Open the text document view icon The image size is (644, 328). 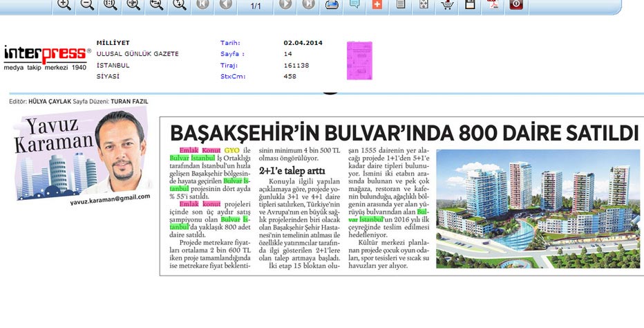coord(401,4)
